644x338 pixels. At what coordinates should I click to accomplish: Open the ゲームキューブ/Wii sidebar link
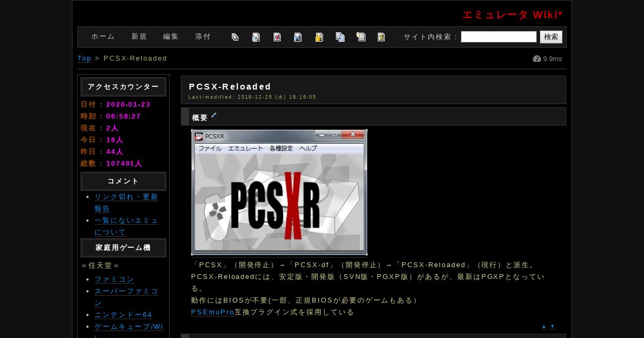129,331
